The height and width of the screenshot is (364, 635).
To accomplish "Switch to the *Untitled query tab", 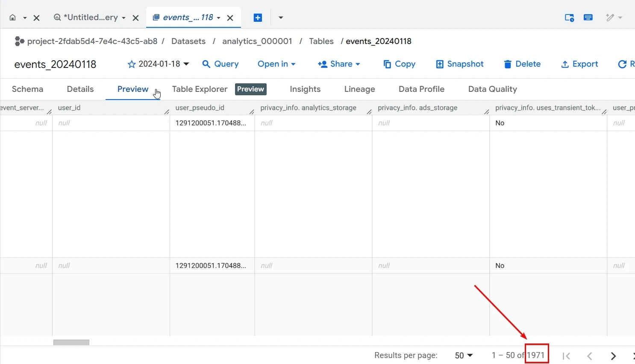I will point(90,18).
